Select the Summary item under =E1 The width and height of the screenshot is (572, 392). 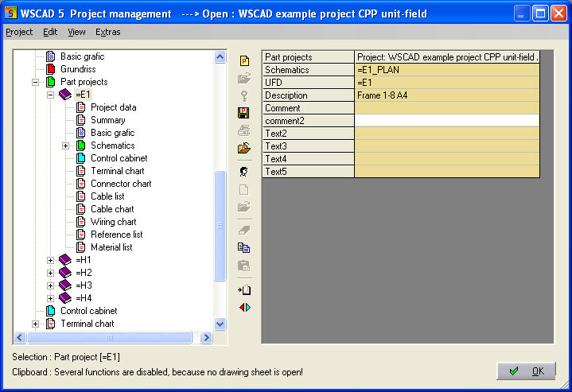(x=108, y=120)
